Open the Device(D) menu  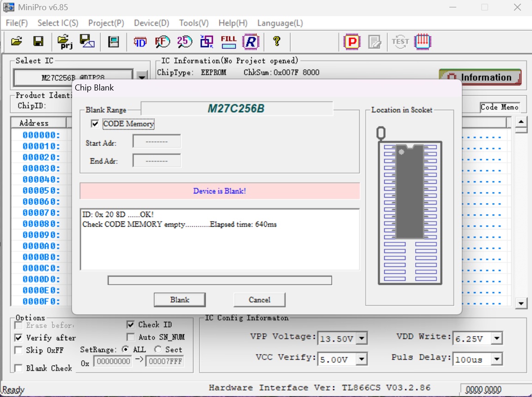pos(151,23)
